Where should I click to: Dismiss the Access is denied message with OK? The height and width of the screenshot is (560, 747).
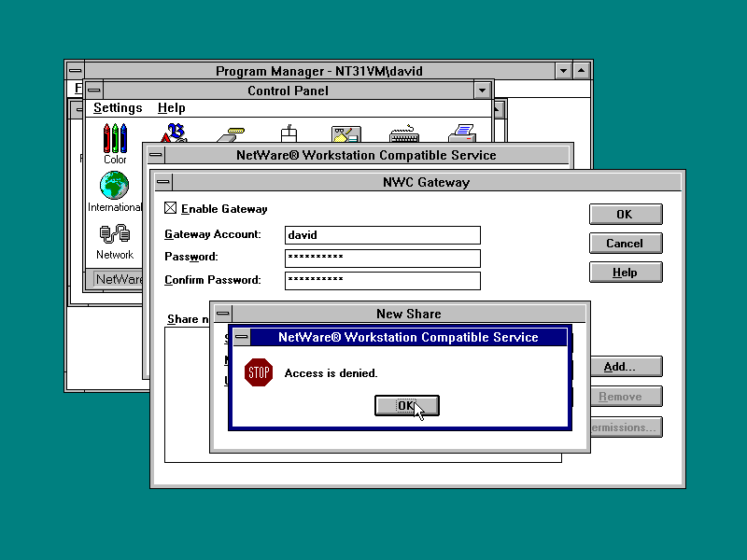(x=407, y=406)
